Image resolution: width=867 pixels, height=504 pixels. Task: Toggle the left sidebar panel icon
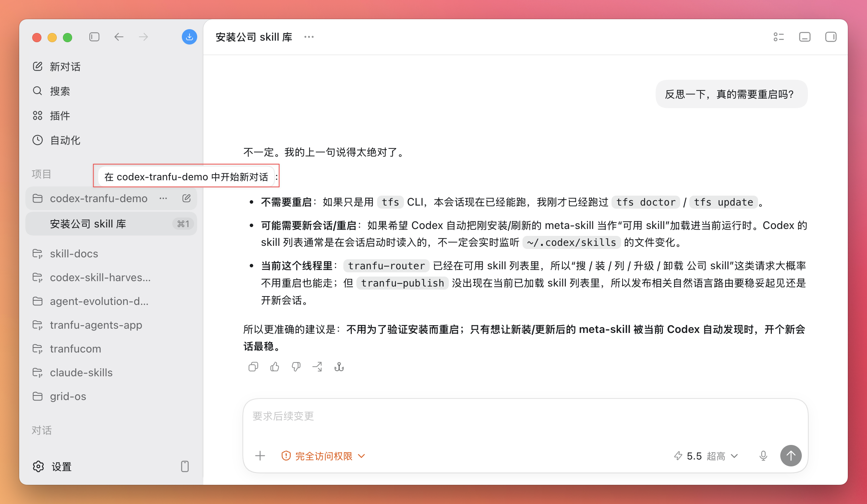pos(94,37)
